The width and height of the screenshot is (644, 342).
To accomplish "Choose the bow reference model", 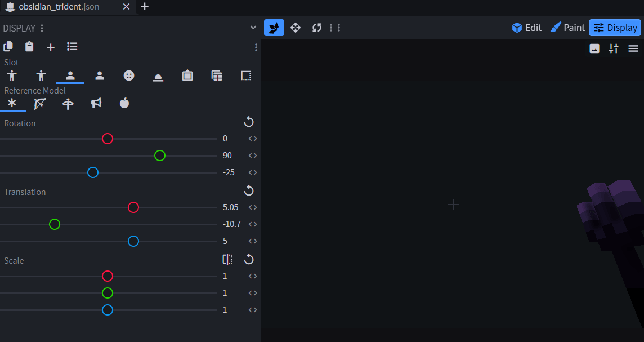I will point(40,104).
